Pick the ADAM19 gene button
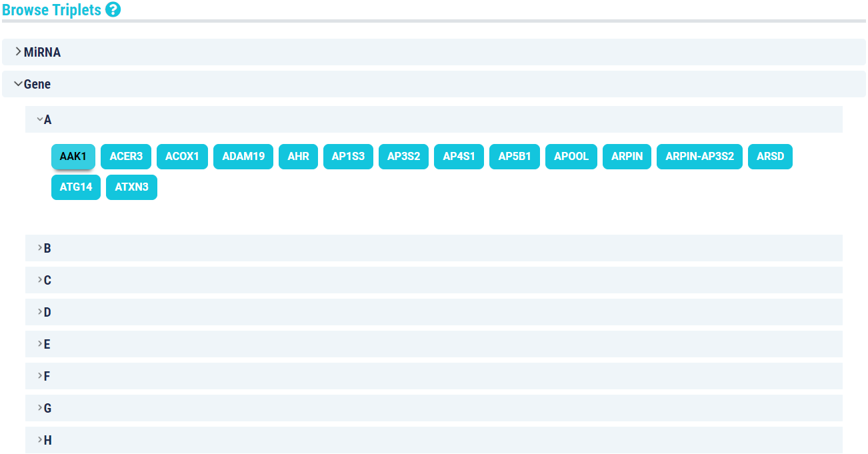868x454 pixels. coord(243,157)
